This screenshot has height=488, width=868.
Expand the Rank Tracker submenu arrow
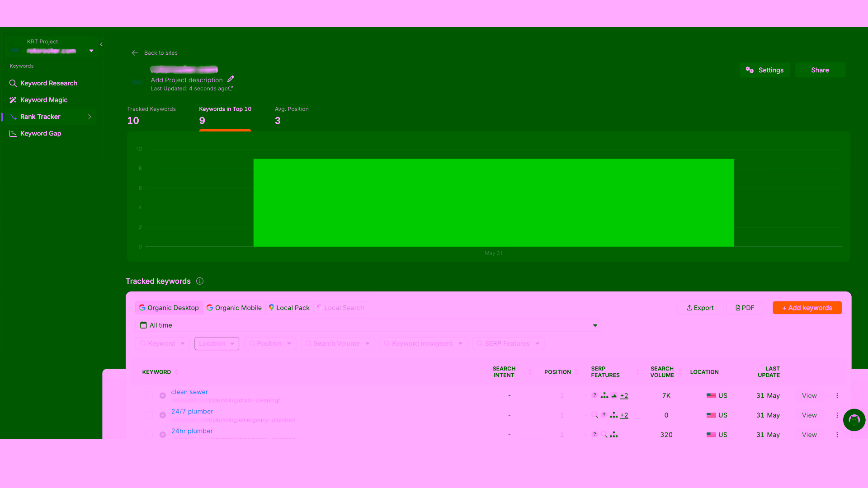tap(90, 117)
